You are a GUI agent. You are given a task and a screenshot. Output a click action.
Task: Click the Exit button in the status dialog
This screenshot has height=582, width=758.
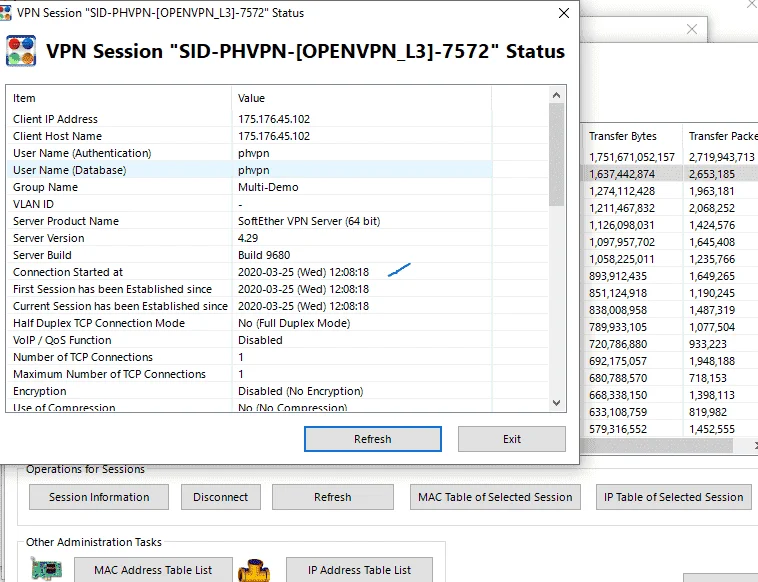pos(511,439)
